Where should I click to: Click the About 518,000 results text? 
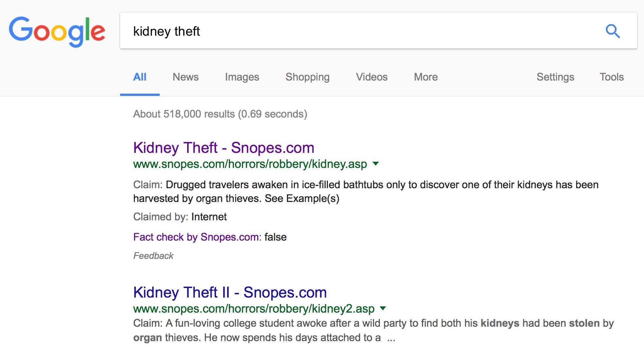pyautogui.click(x=220, y=114)
